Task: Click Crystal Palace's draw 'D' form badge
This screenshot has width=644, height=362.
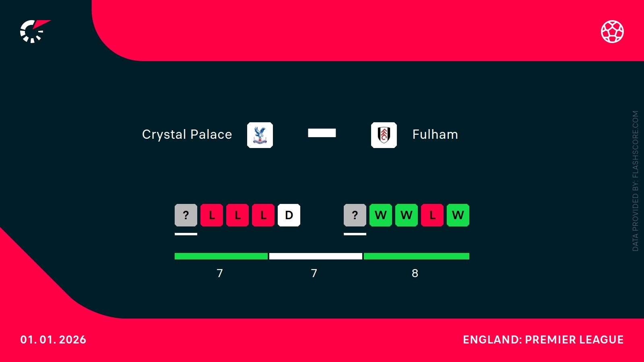Action: click(289, 215)
